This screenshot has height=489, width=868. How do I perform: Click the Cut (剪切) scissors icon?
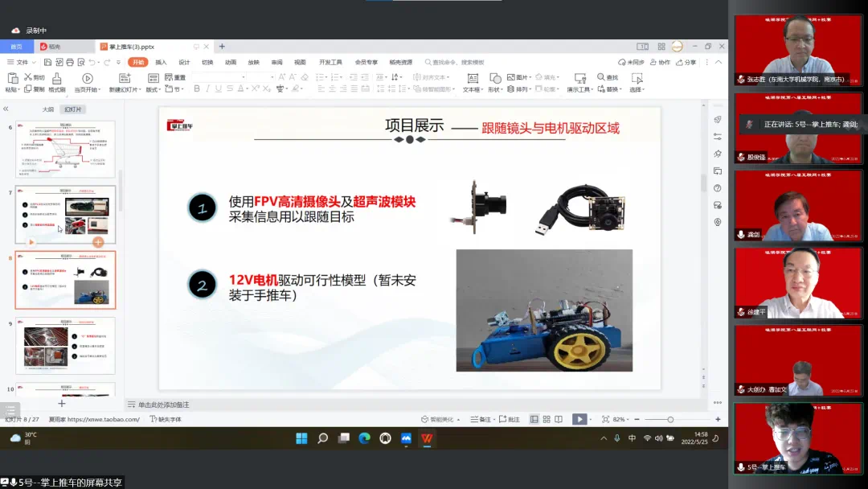click(x=28, y=77)
